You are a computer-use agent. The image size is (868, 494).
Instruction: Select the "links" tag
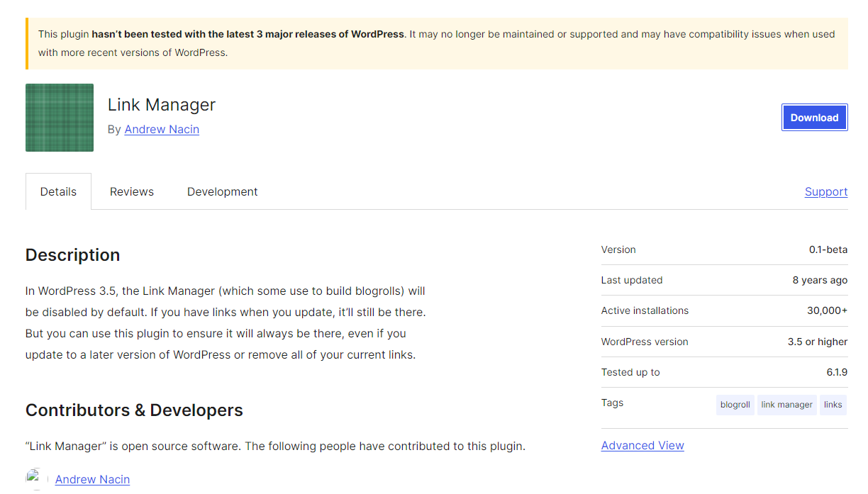click(833, 405)
